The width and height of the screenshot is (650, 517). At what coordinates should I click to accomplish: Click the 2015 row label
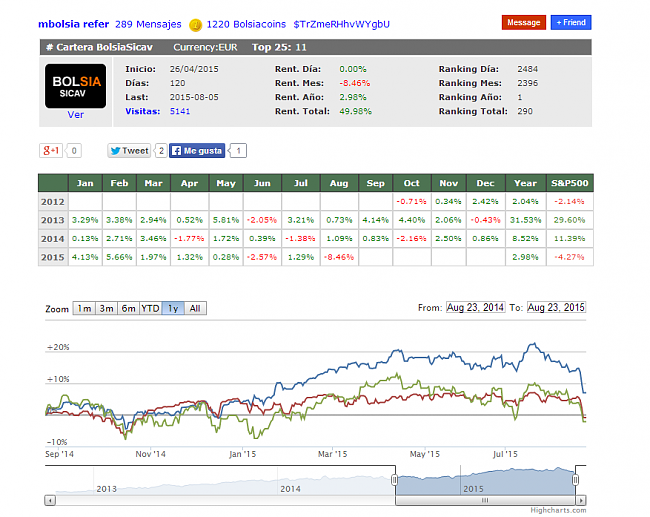point(53,257)
